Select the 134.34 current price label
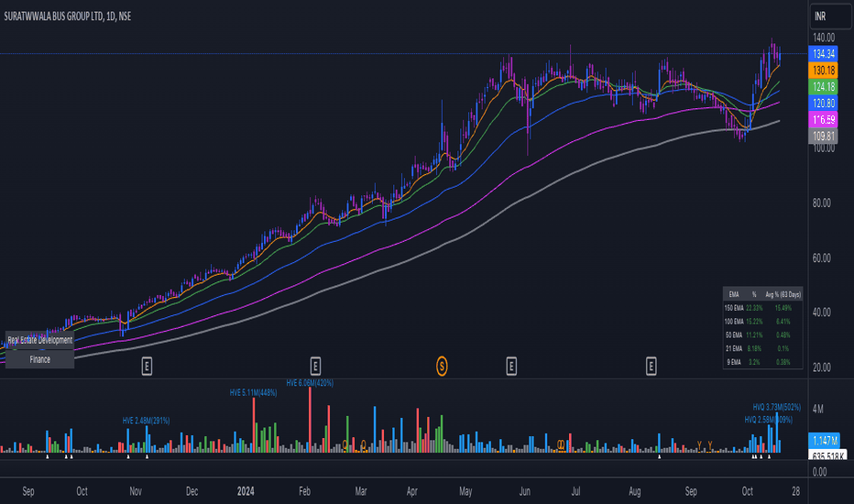 [823, 53]
